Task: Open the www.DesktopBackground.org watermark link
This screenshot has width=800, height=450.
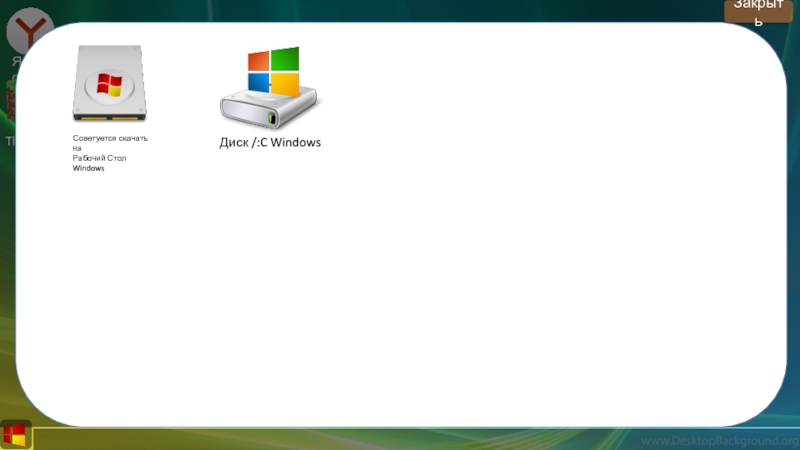Action: pyautogui.click(x=719, y=441)
